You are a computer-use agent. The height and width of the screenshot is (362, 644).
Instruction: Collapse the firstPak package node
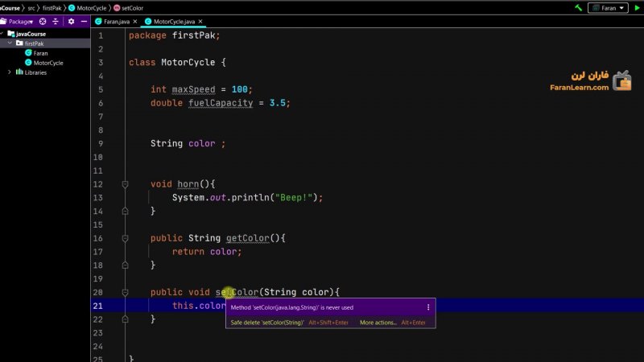coord(9,43)
